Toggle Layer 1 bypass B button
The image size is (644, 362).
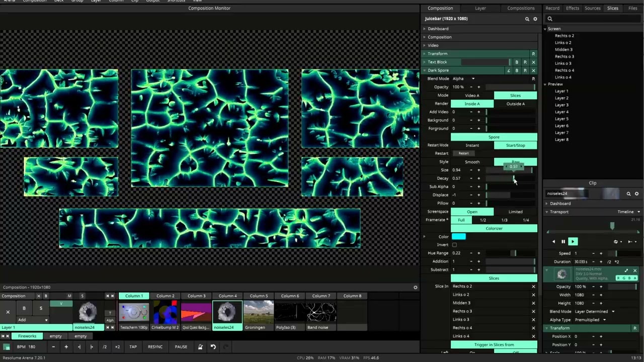pos(24,308)
